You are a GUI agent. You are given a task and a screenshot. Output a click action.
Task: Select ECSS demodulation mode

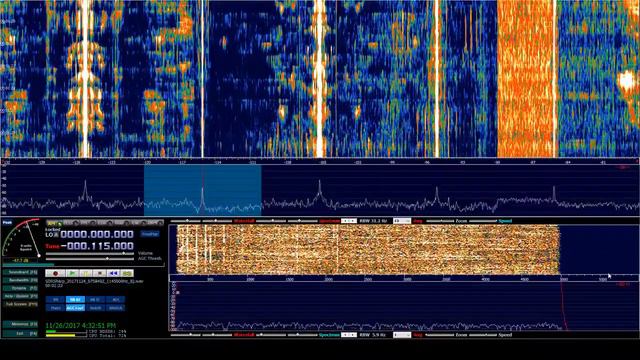72,223
